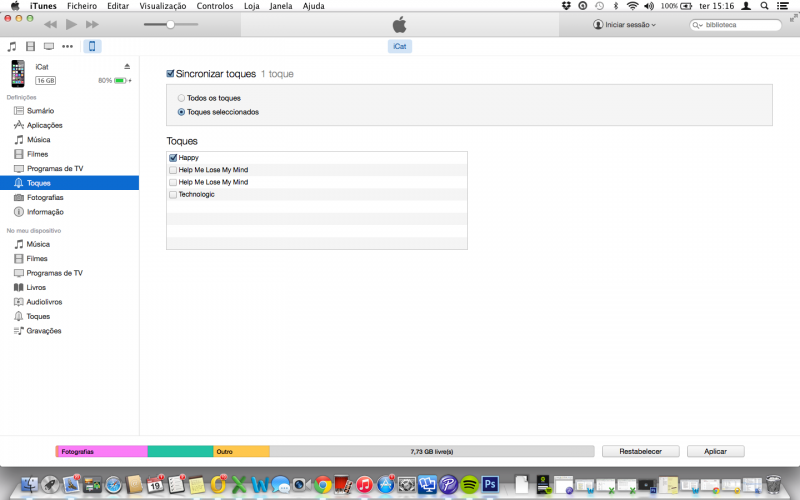
Task: Click the rewind playback button
Action: click(50, 24)
